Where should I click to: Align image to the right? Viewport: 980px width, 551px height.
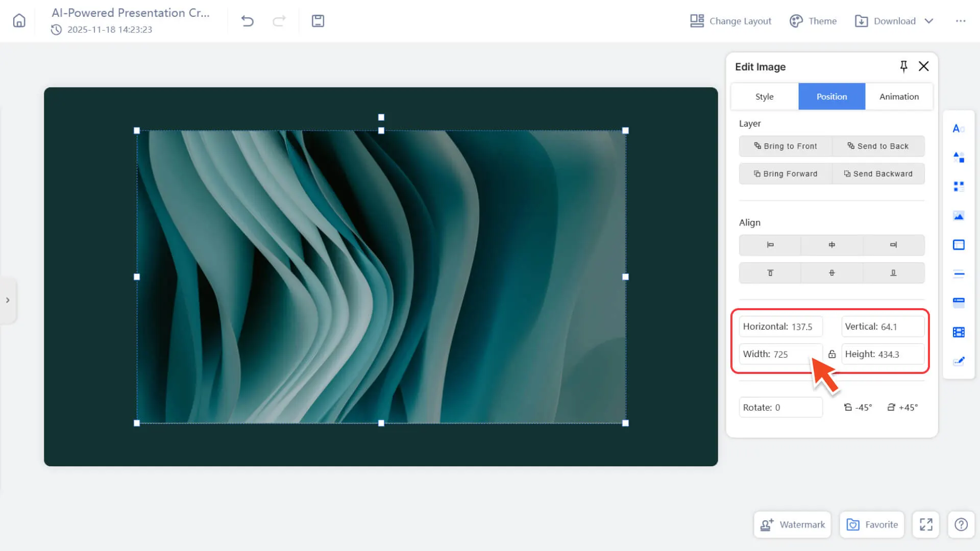894,245
